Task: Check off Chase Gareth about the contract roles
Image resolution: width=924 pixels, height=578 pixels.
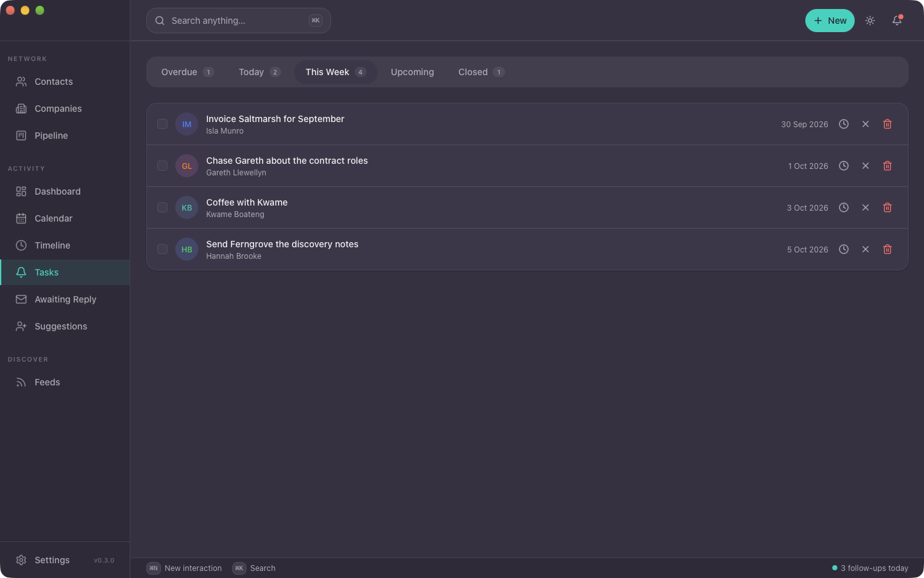Action: [x=162, y=166]
